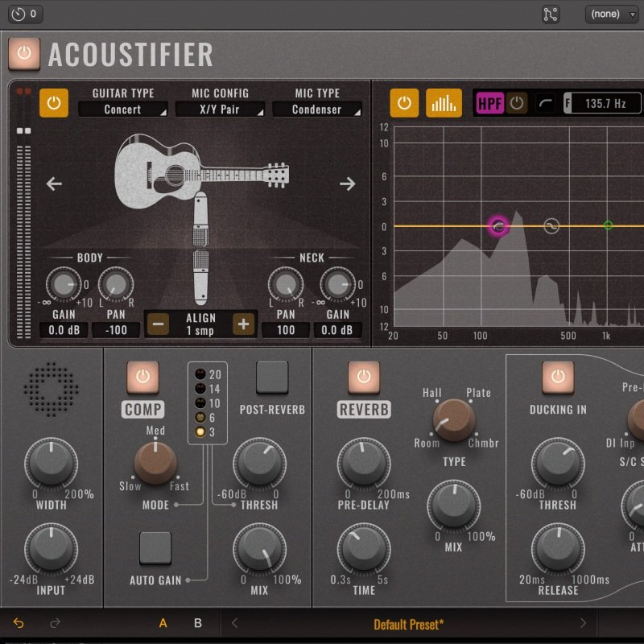Screen dimensions: 644x644
Task: Click the Body Pan knob
Action: click(x=116, y=284)
